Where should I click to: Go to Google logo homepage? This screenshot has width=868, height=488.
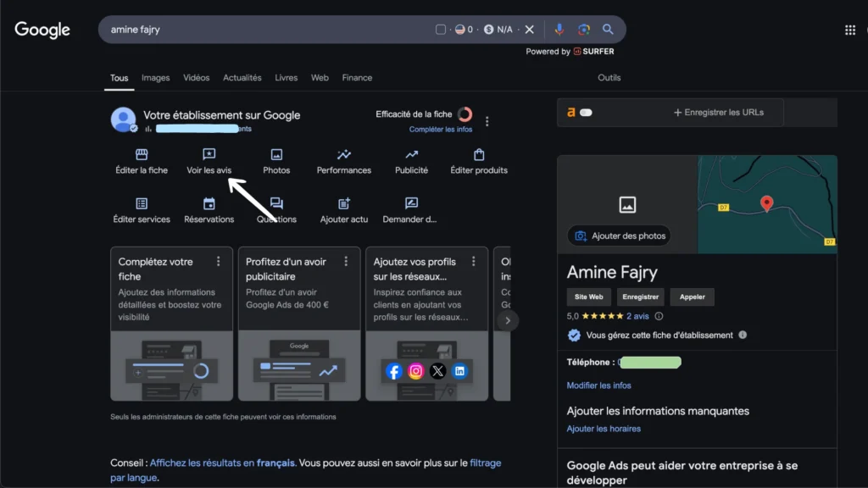pos(42,30)
